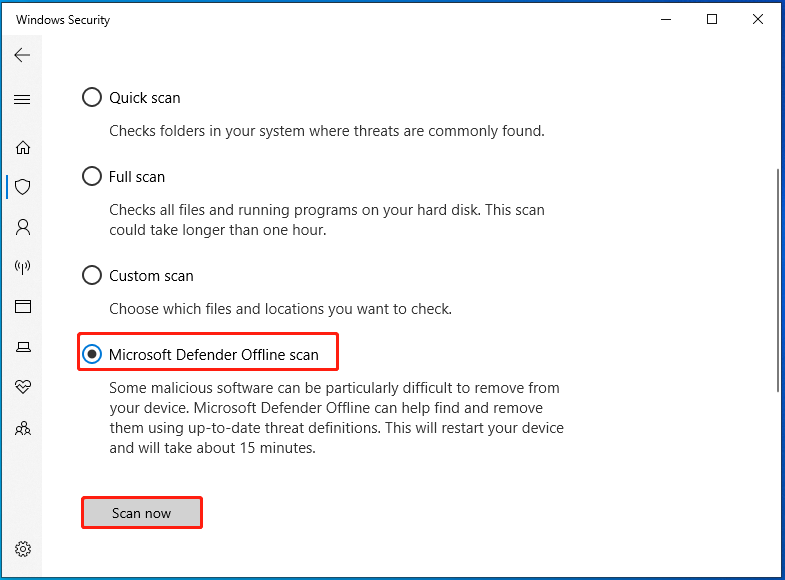Select the Full scan radio button
Screen dimensions: 785x580
pos(92,176)
